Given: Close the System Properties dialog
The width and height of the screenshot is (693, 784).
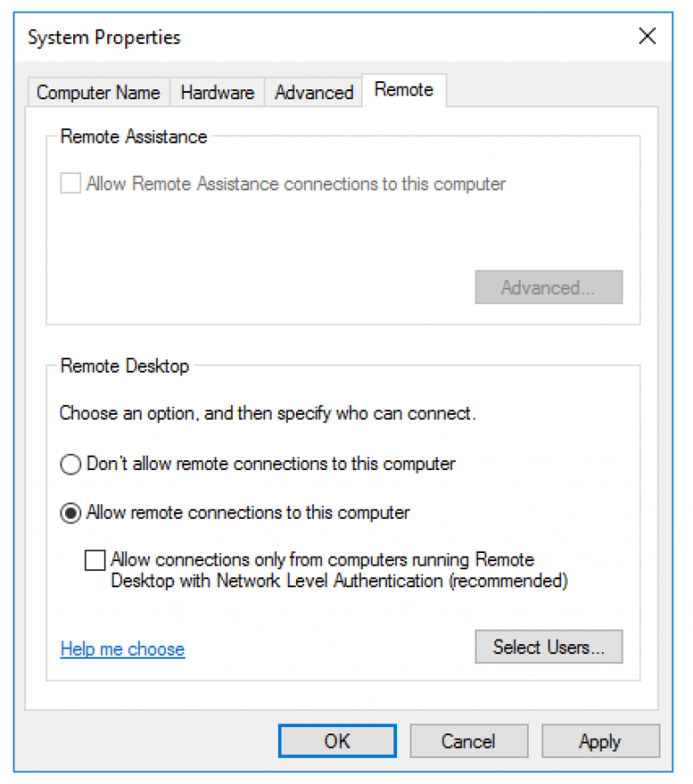Looking at the screenshot, I should point(647,36).
